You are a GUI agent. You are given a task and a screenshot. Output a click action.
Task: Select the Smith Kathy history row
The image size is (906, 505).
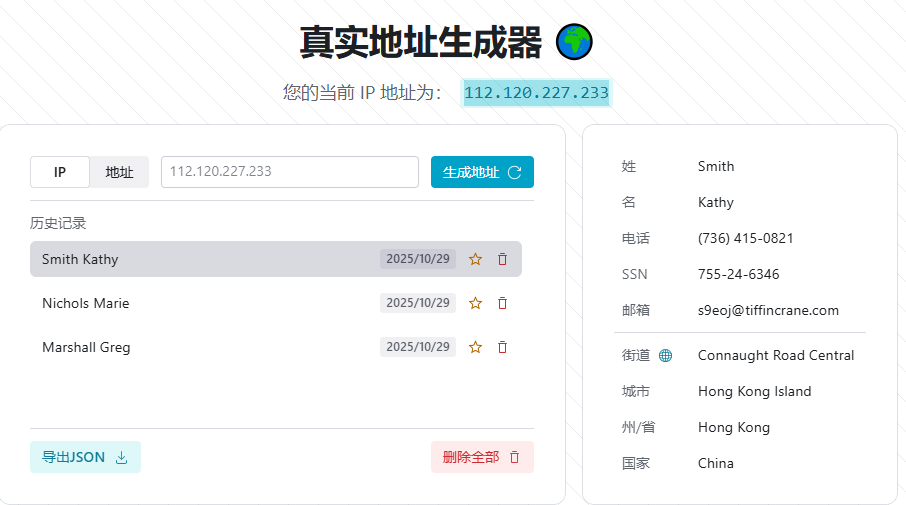pos(200,259)
